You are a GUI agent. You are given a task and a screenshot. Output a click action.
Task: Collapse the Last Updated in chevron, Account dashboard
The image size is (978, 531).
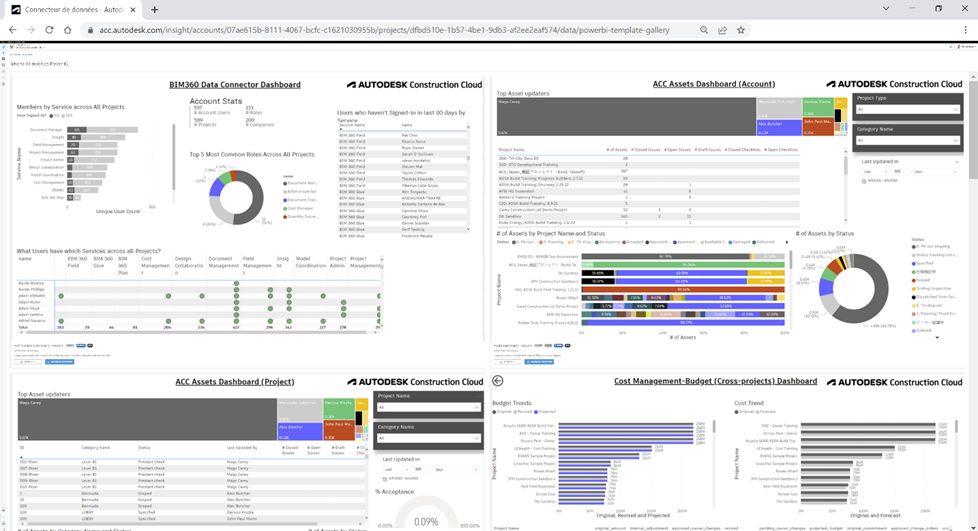point(956,162)
